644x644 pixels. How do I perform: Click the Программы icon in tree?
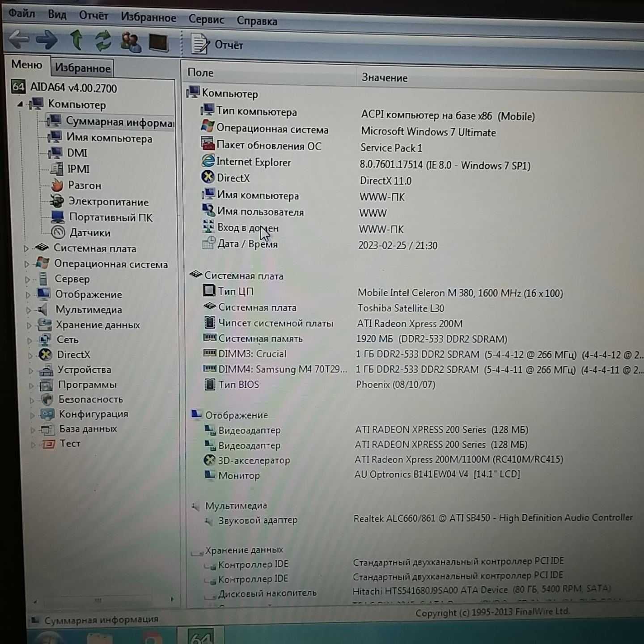point(47,385)
